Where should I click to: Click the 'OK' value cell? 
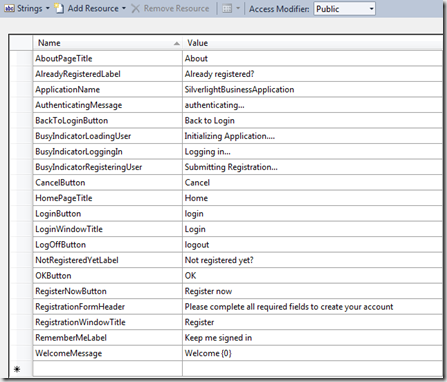click(312, 275)
